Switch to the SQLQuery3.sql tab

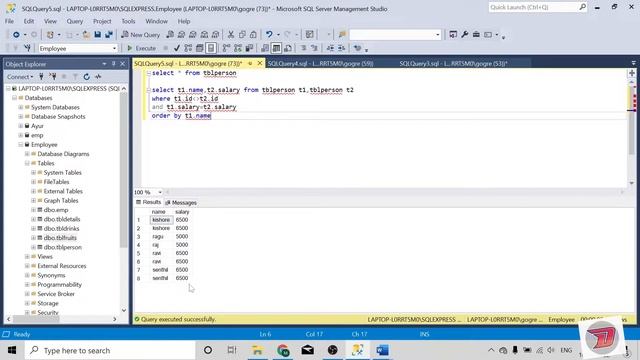click(453, 64)
